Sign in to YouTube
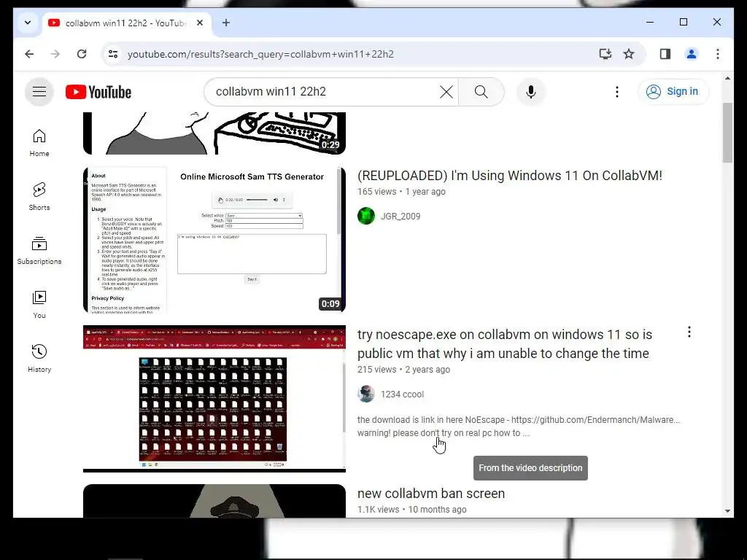Image resolution: width=747 pixels, height=560 pixels. tap(673, 91)
